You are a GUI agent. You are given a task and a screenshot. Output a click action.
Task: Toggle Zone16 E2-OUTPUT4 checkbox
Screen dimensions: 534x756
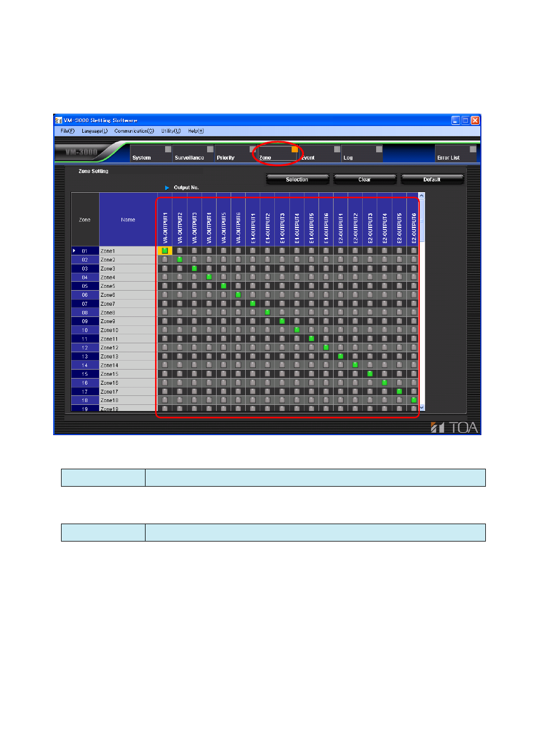coord(385,382)
